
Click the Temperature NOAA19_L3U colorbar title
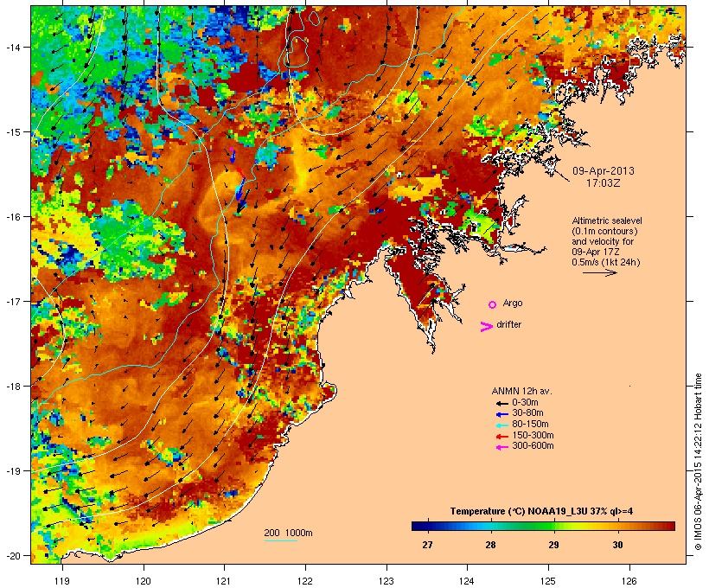[541, 512]
